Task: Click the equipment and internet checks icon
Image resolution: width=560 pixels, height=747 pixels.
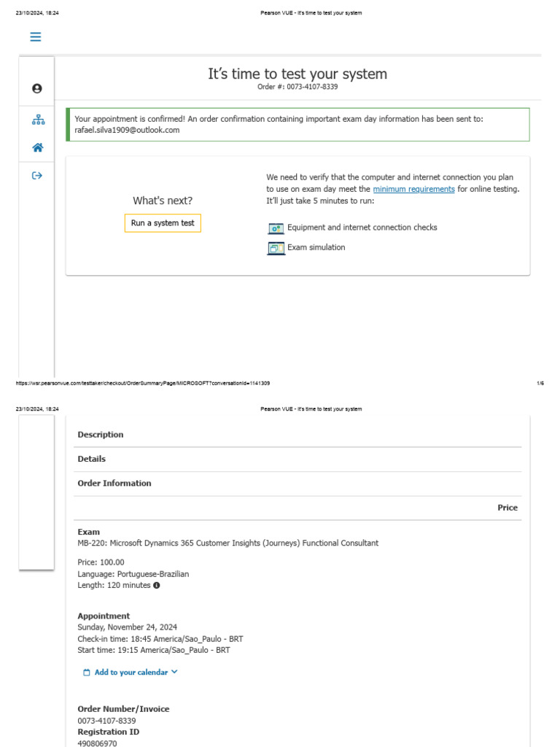Action: (x=276, y=228)
